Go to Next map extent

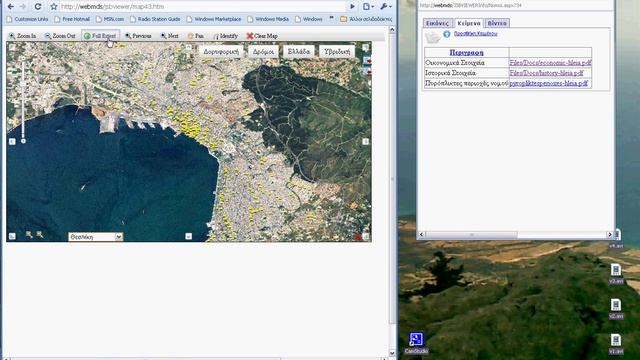169,36
